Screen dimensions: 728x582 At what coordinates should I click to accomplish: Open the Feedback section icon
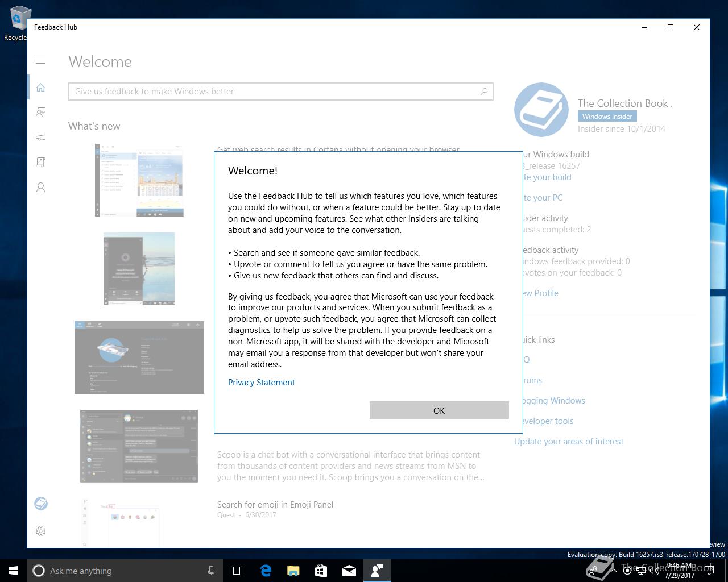point(40,113)
